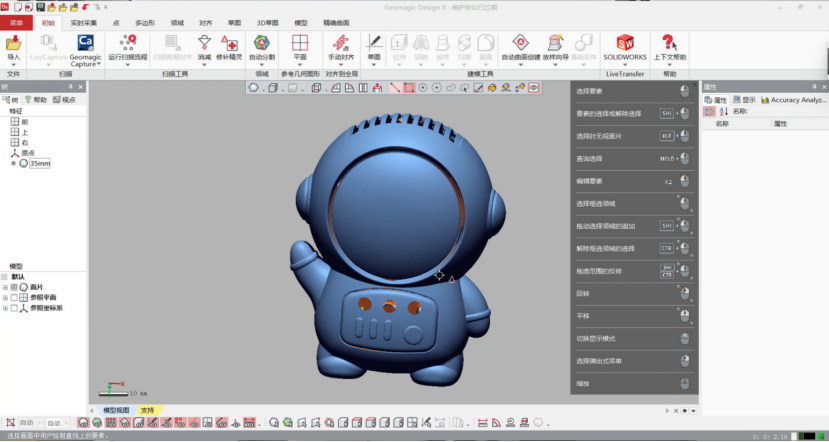Image resolution: width=829 pixels, height=442 pixels.
Task: Click the 35mm name edit field
Action: click(40, 164)
